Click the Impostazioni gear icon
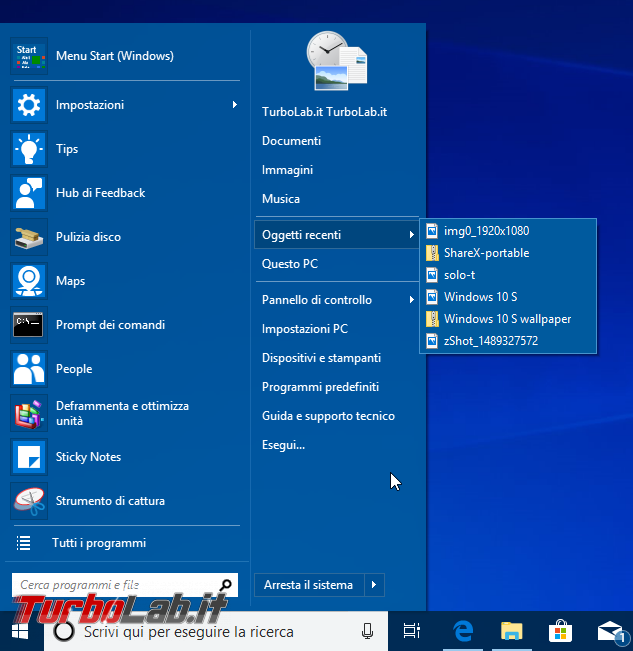Image resolution: width=633 pixels, height=651 pixels. [29, 105]
